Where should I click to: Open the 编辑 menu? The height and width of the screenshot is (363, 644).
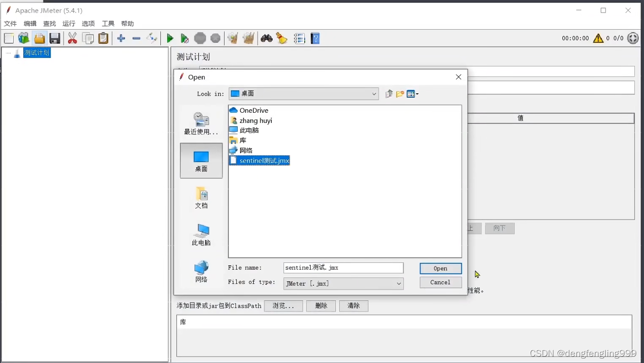[x=30, y=23]
